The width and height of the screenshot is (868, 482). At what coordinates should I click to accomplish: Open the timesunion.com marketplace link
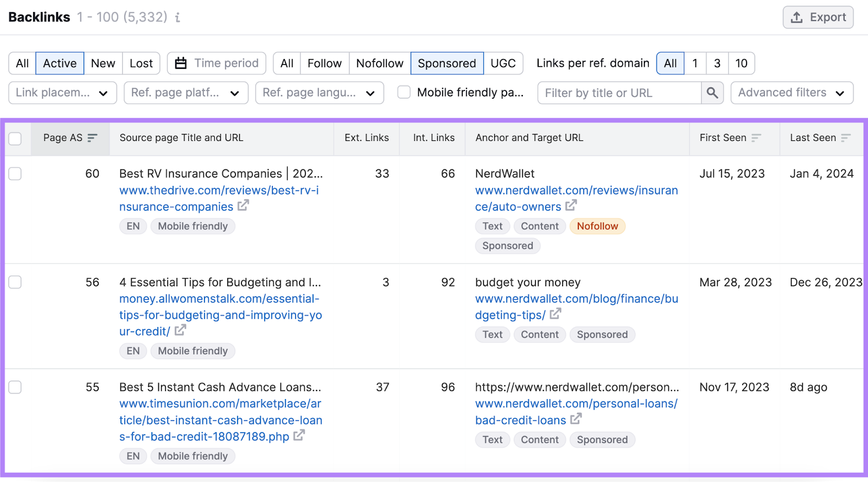click(x=221, y=420)
